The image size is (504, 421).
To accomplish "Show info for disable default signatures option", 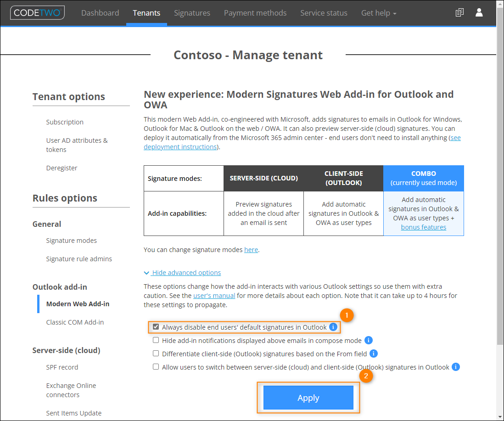I will [x=333, y=327].
